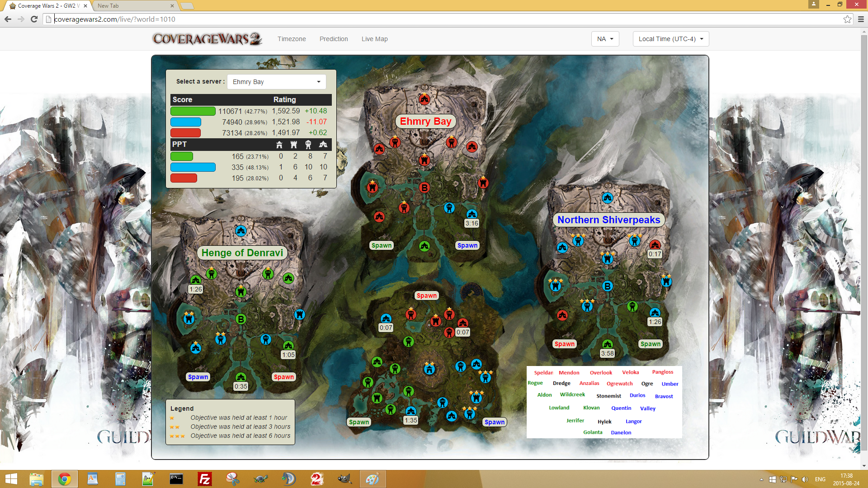Click the green B marker on Henge of Denravi

tap(241, 319)
